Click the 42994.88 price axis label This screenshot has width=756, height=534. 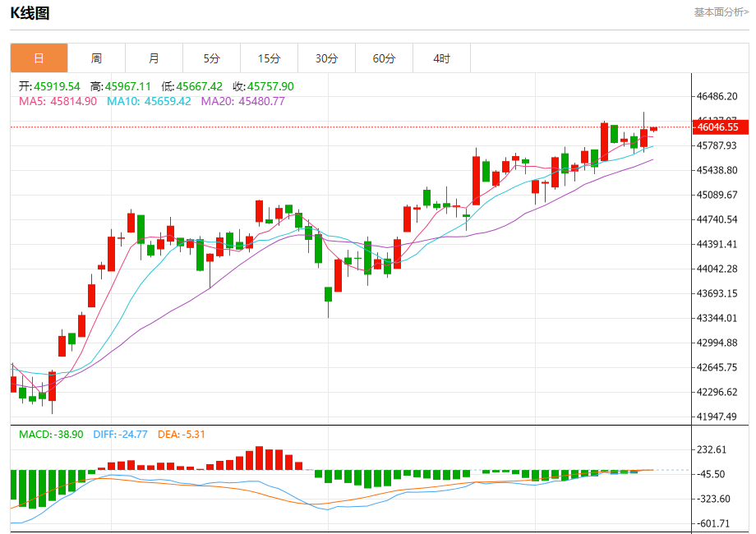pyautogui.click(x=717, y=343)
